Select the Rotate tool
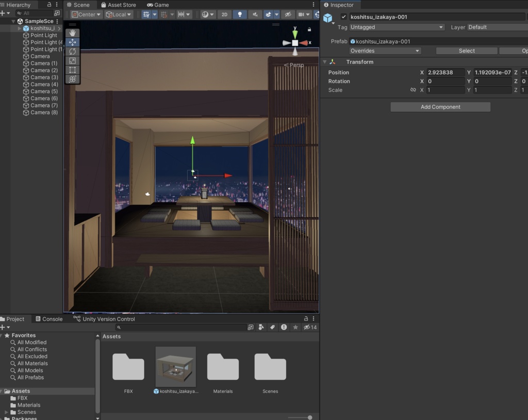The image size is (528, 420). (x=72, y=52)
